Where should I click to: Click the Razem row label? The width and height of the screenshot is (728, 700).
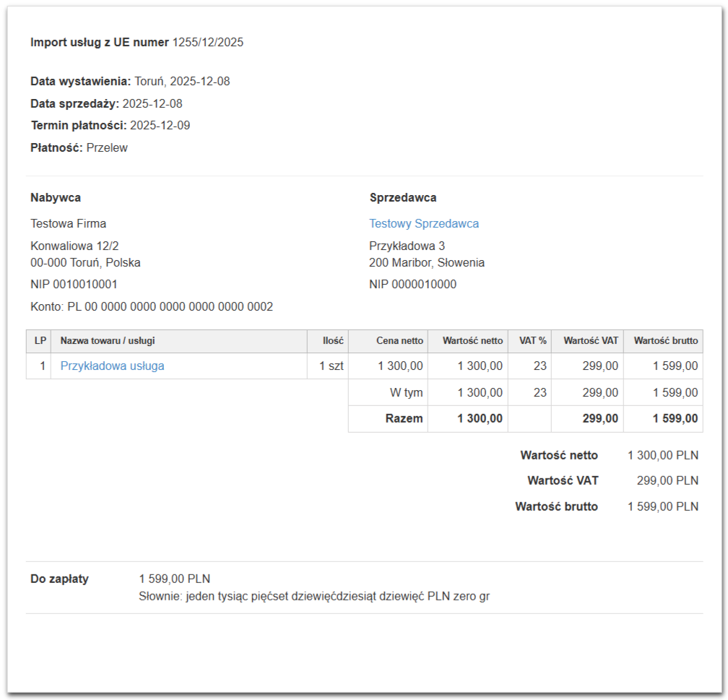click(x=404, y=419)
